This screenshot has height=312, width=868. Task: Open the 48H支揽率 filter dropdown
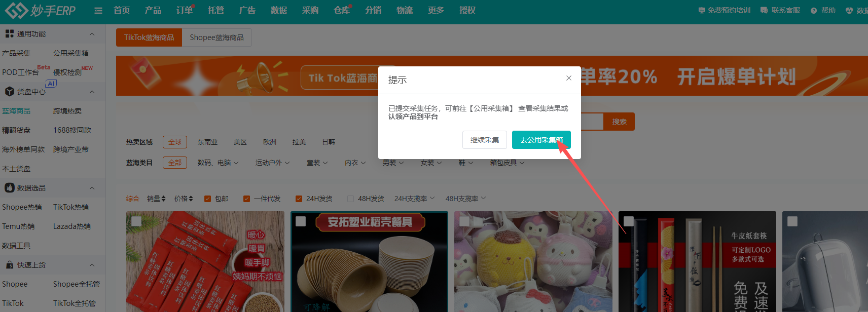click(466, 199)
